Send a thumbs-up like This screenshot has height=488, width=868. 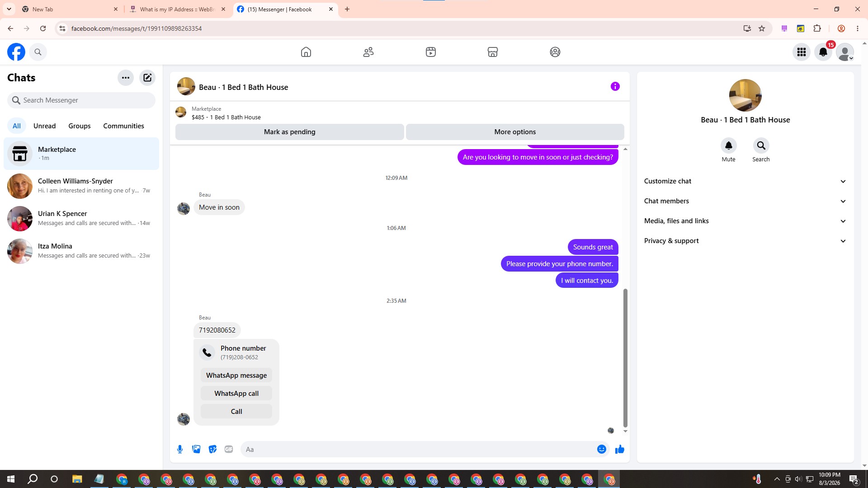(620, 449)
